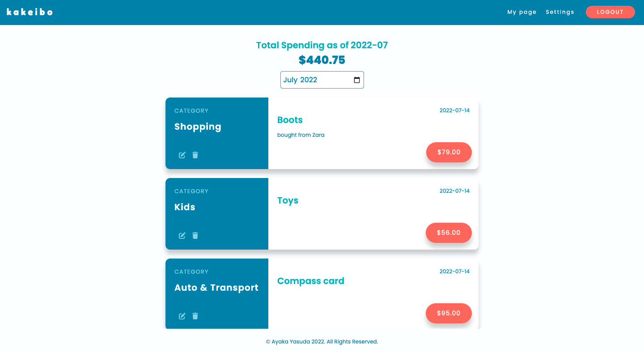Image resolution: width=644 pixels, height=352 pixels.
Task: Navigate to My page
Action: click(x=521, y=12)
